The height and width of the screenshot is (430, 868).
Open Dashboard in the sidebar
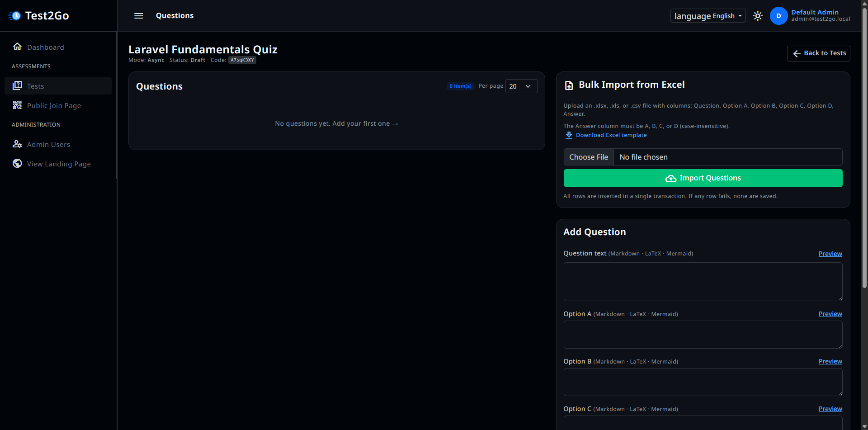coord(58,47)
